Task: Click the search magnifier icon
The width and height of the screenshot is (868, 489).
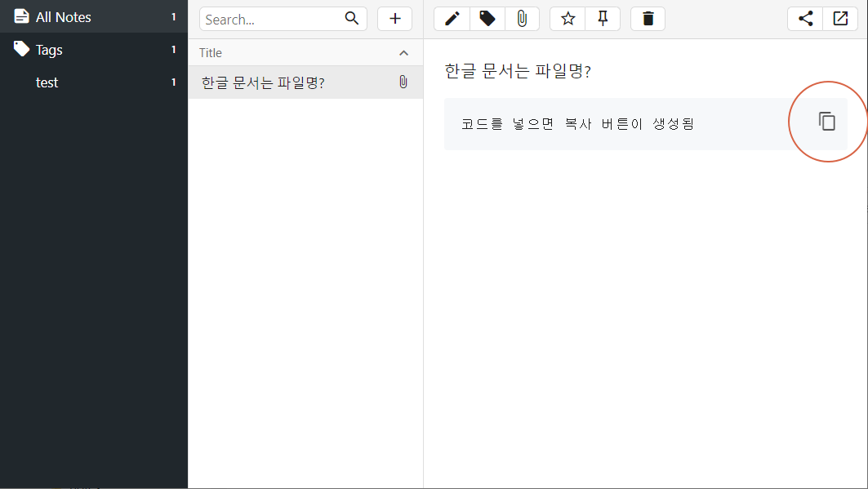Action: coord(351,18)
